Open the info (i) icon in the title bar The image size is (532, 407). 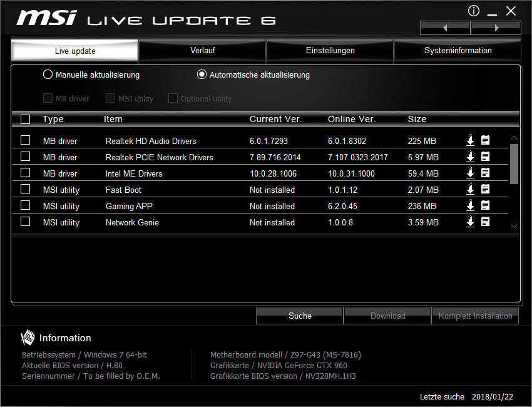pyautogui.click(x=474, y=11)
